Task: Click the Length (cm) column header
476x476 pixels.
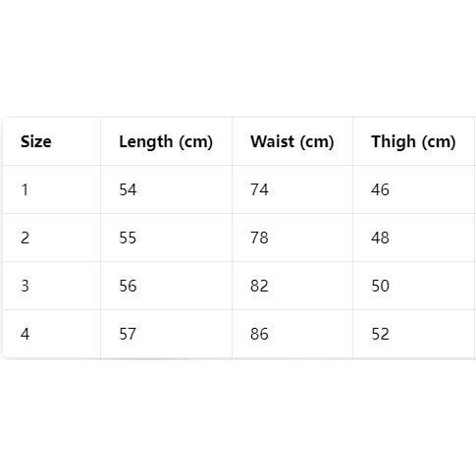Action: coord(166,142)
